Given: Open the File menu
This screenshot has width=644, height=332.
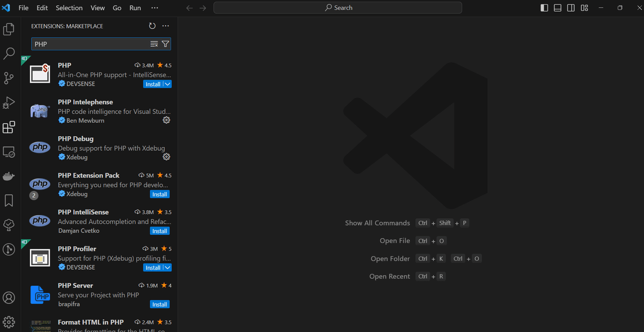Looking at the screenshot, I should [x=24, y=8].
